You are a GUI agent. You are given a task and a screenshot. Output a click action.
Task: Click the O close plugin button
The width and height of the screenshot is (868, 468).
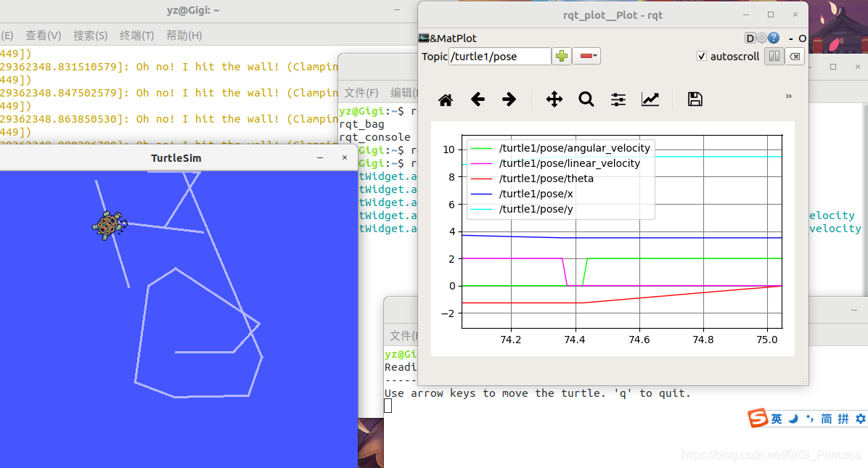pos(801,38)
